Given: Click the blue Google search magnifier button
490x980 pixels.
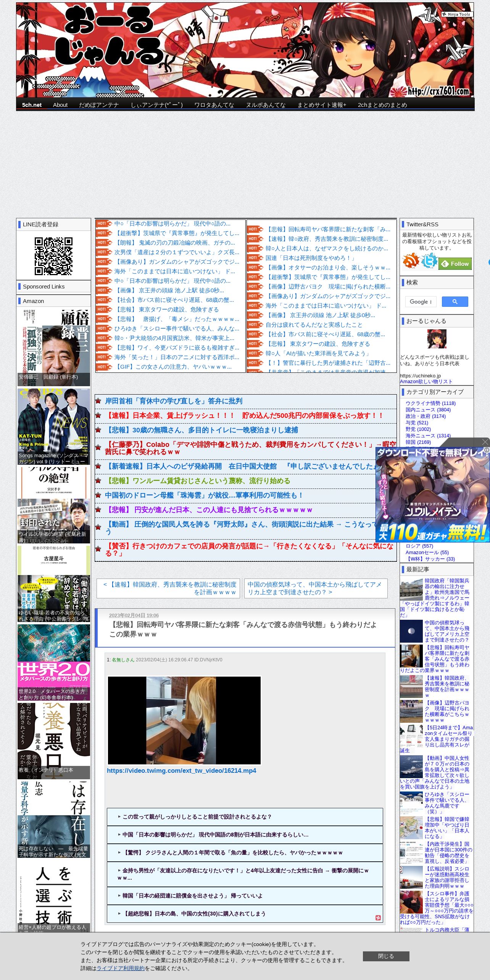Looking at the screenshot, I should point(455,301).
